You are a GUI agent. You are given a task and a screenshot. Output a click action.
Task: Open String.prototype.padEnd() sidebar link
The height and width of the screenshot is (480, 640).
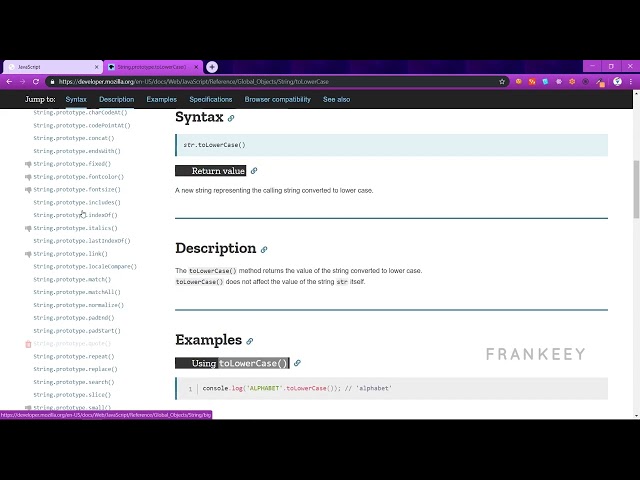point(74,318)
